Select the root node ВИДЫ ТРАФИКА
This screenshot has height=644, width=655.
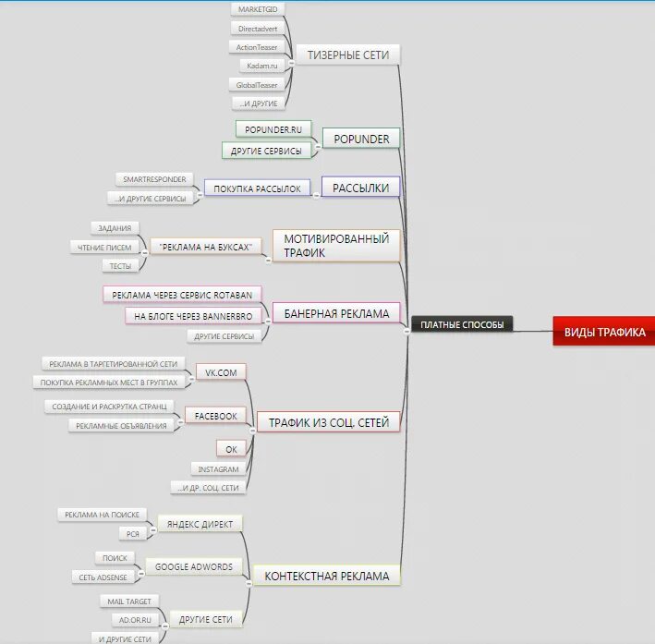(604, 332)
